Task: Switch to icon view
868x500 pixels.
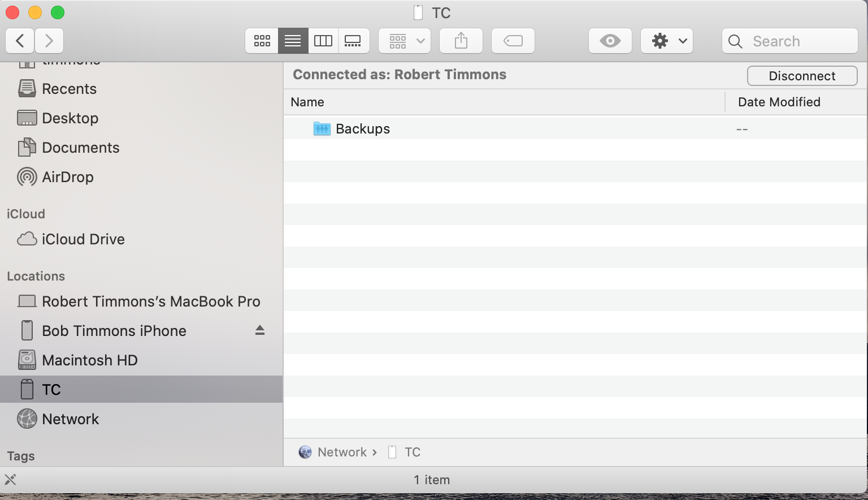Action: click(x=262, y=41)
